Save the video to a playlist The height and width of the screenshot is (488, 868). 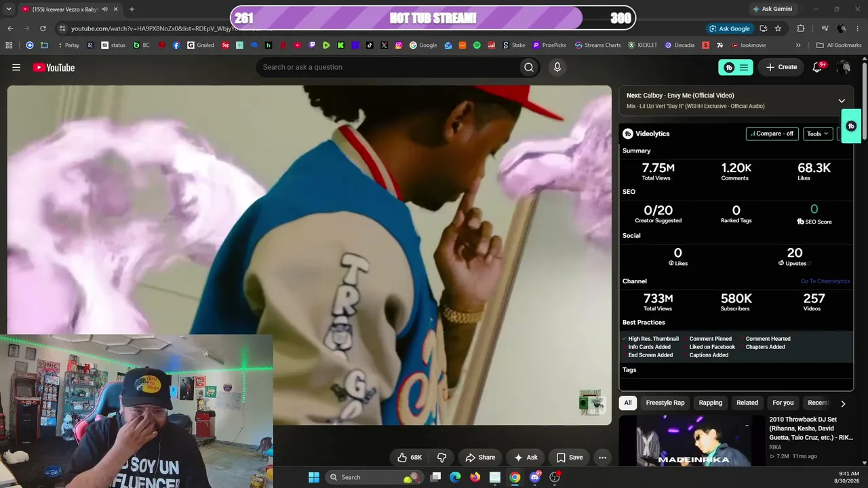(570, 457)
